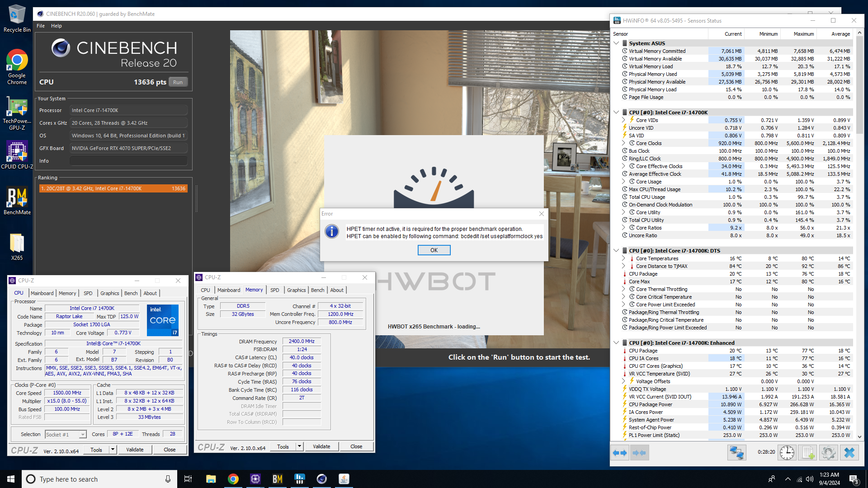
Task: Select ranking entry Intel Core i7-14700K 13636
Action: (113, 188)
